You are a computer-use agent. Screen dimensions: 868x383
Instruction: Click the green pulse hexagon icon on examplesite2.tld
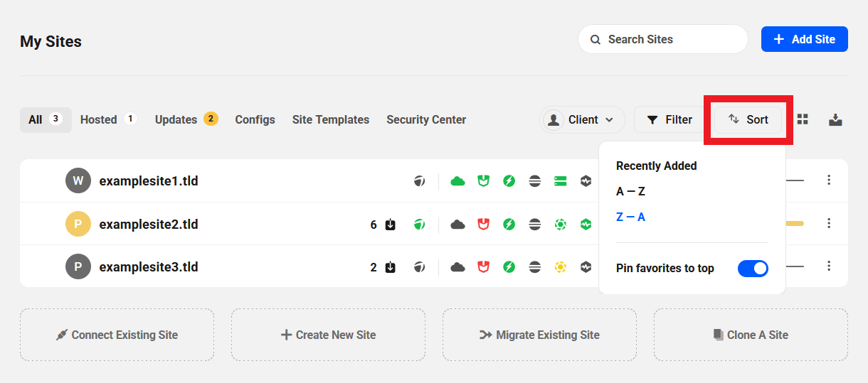[x=586, y=225]
